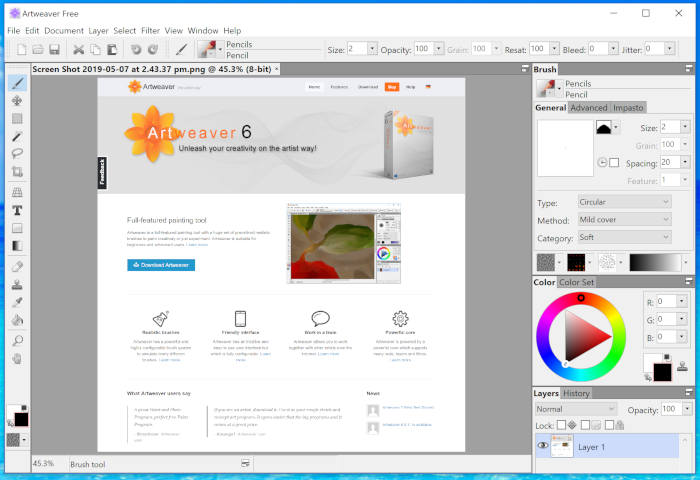
Task: Open the Filter menu
Action: (150, 30)
